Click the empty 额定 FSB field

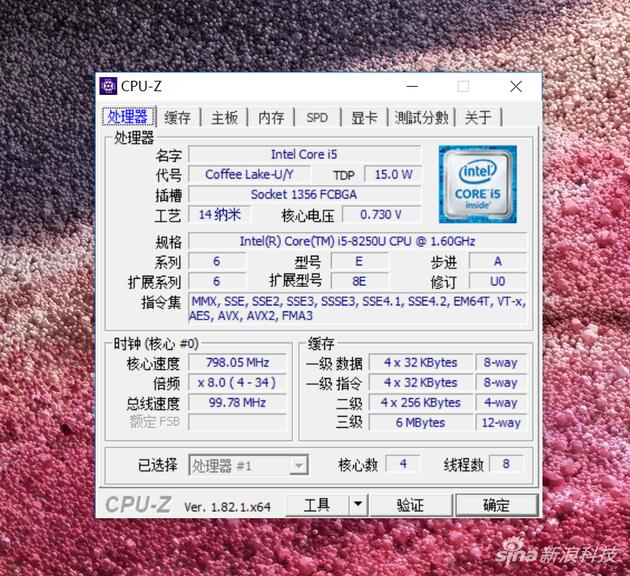237,422
